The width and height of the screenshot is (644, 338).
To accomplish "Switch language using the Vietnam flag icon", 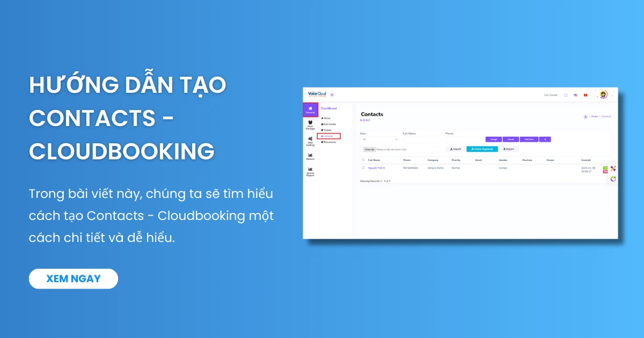I will tap(586, 95).
